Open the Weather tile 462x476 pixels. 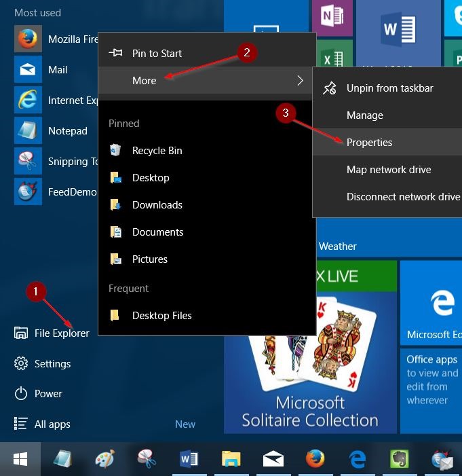click(389, 238)
